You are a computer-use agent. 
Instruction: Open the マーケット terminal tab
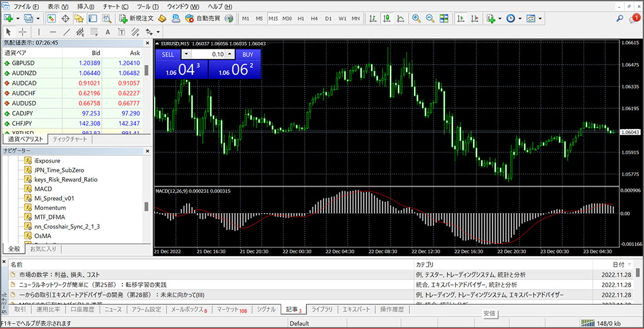pyautogui.click(x=232, y=310)
